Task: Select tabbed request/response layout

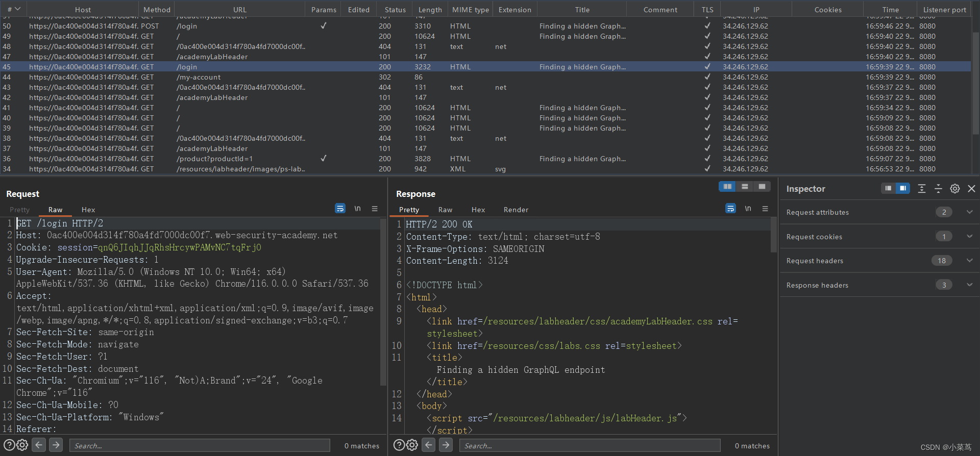Action: (x=762, y=187)
